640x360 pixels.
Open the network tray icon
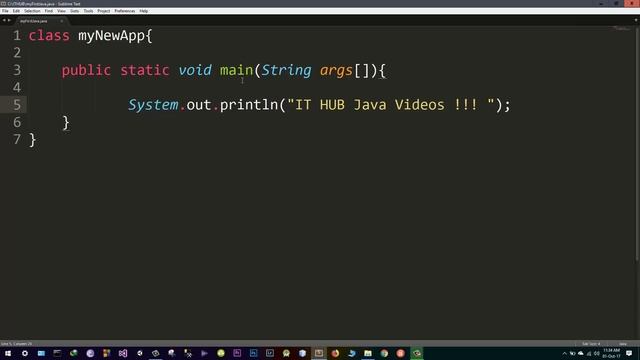(x=589, y=353)
